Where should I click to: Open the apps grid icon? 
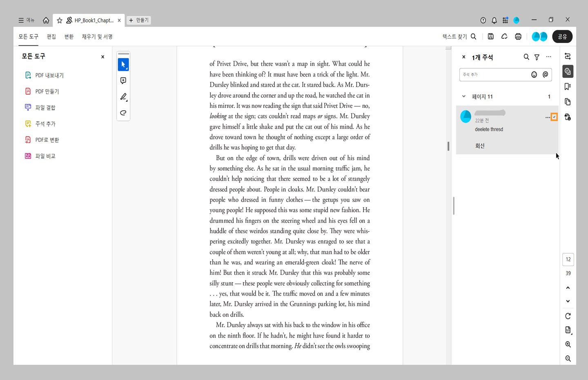tap(505, 20)
